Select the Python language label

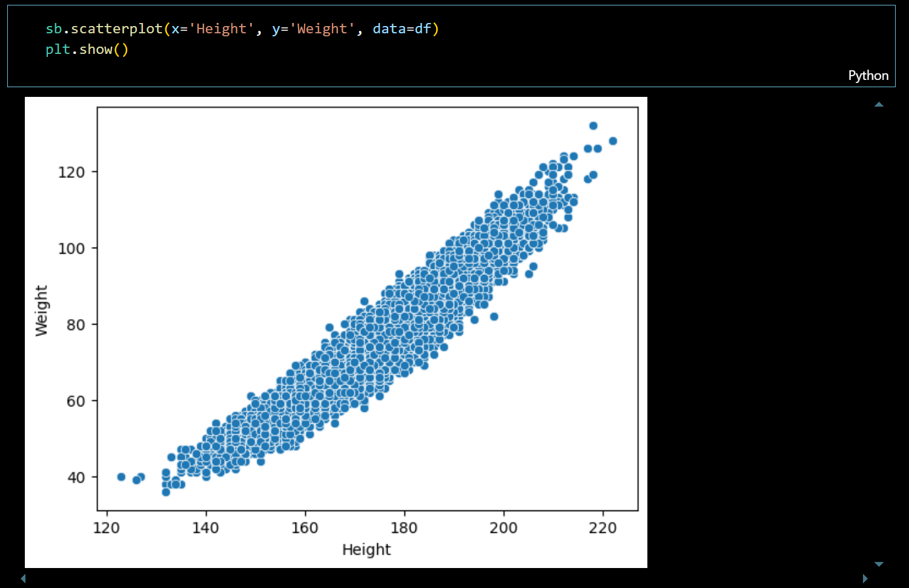coord(868,75)
